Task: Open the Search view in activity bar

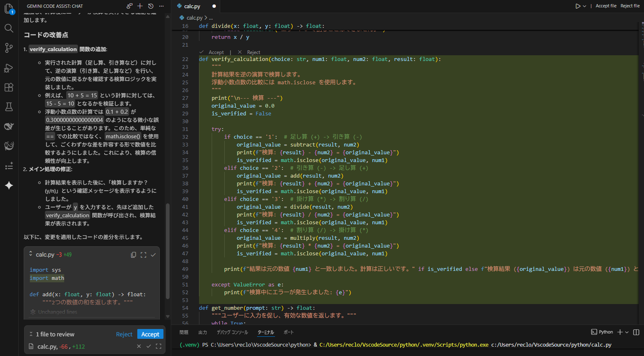Action: tap(9, 28)
